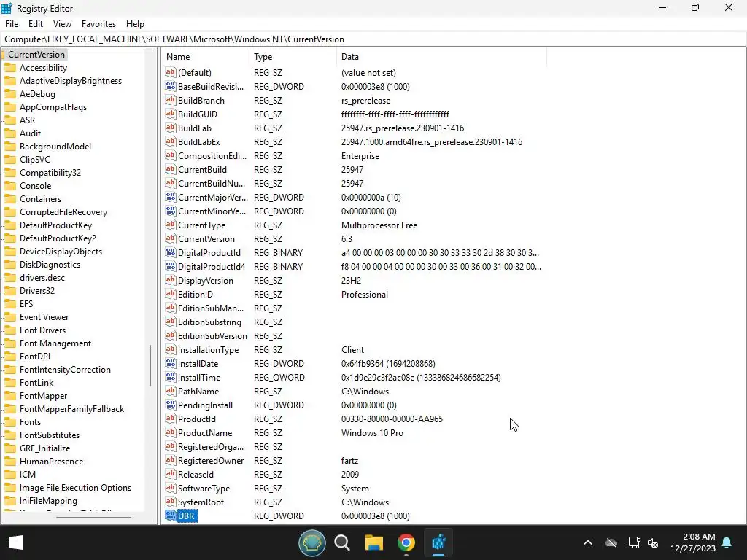Select the Drivers32 folder icon

[x=10, y=291]
